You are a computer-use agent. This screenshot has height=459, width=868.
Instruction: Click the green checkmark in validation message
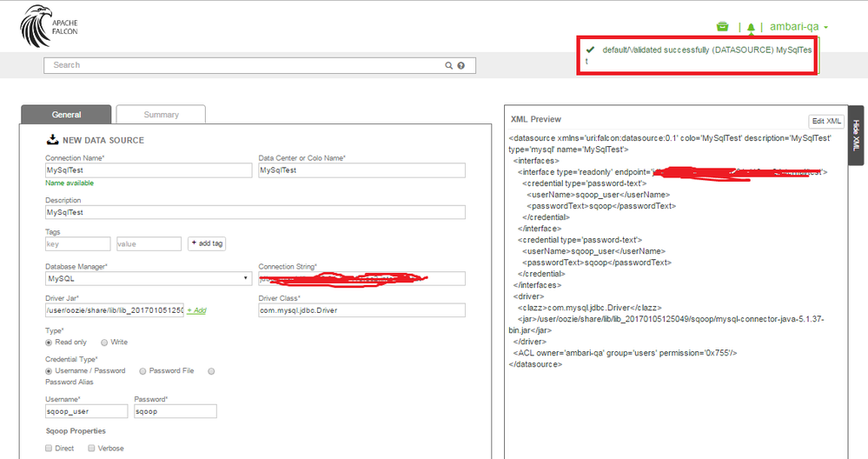590,50
